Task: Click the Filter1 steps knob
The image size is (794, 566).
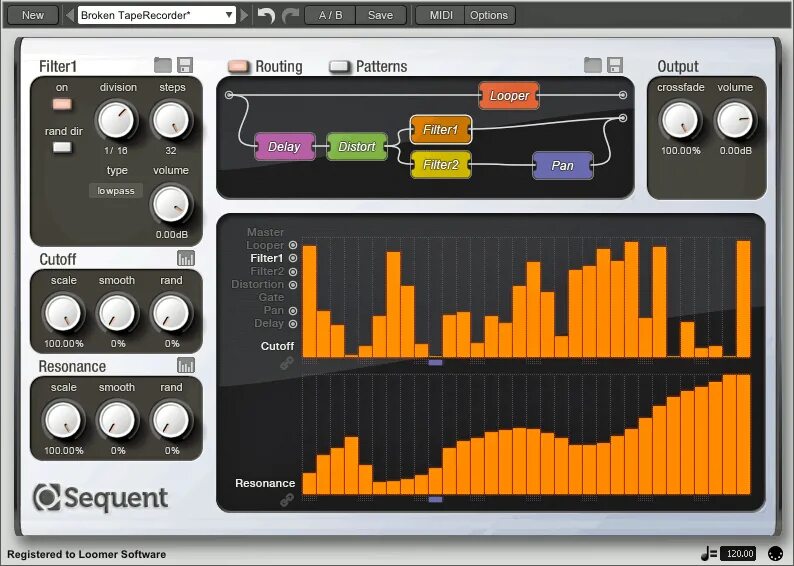Action: tap(171, 120)
